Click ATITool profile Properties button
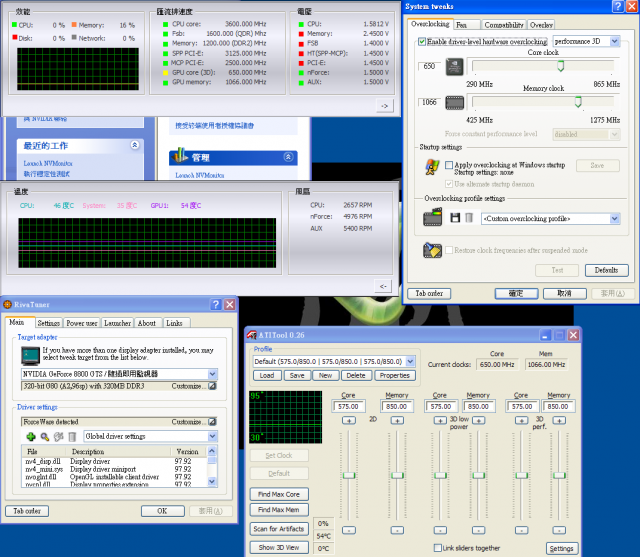640x557 pixels. click(x=395, y=375)
